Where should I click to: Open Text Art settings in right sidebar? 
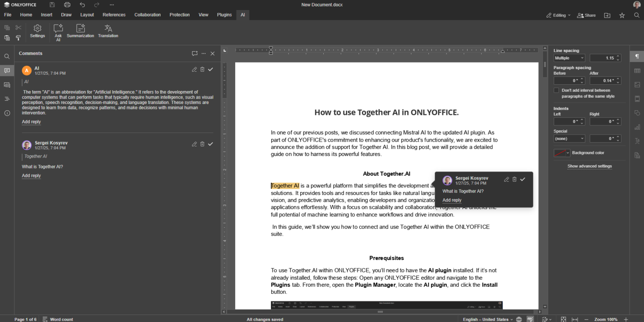(637, 141)
